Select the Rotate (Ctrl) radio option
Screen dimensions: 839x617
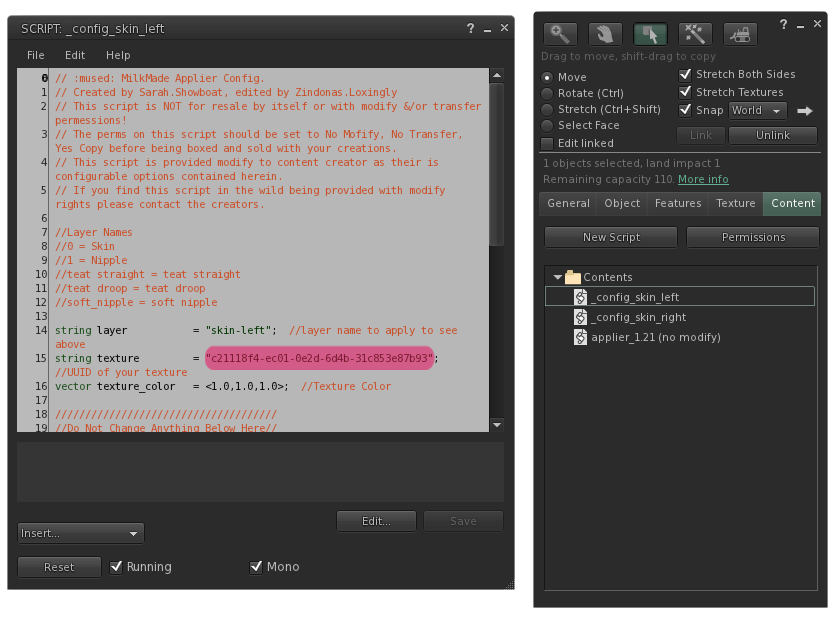(547, 94)
